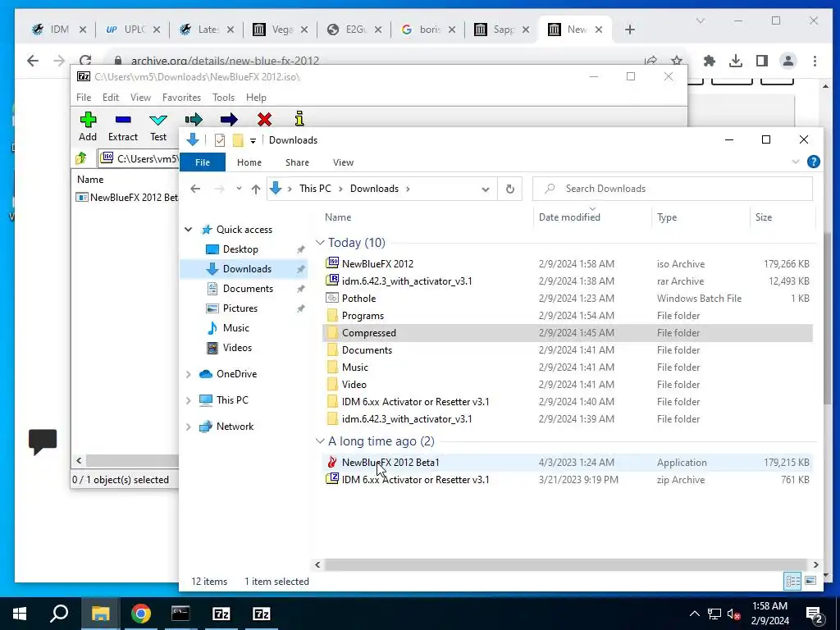
Task: Click the Search Downloads field
Action: point(673,189)
